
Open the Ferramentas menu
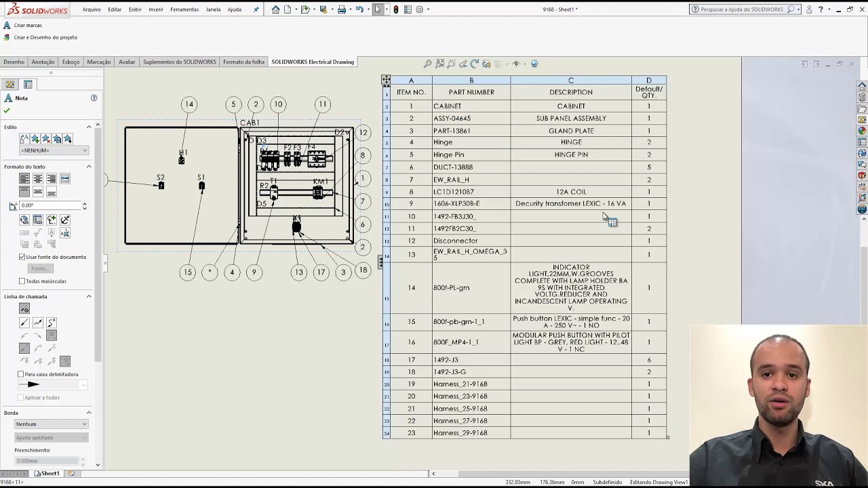184,9
